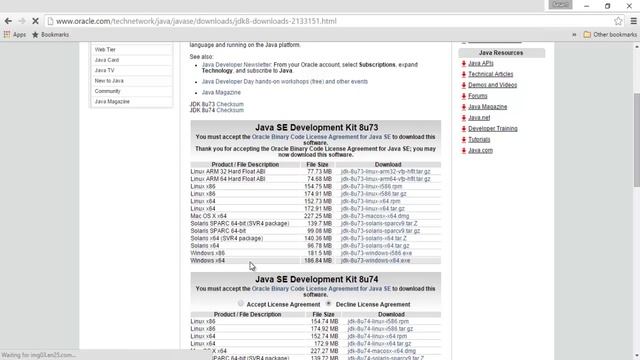Click the page vertical scrollbar thumb
Viewport: 640px width, 360px height.
tap(636, 140)
